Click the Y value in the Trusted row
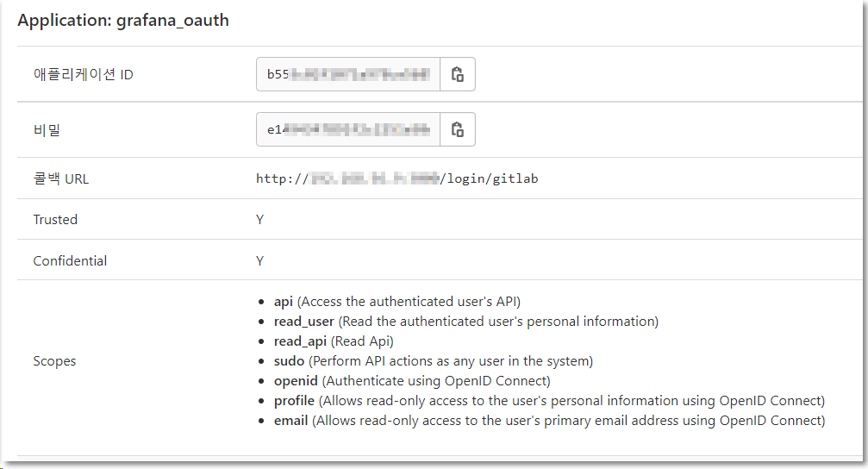The width and height of the screenshot is (868, 469). pyautogui.click(x=259, y=219)
